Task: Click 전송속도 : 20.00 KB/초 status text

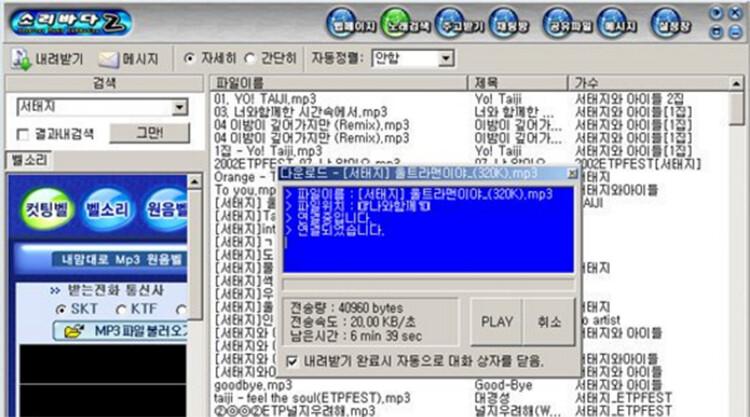Action: pos(353,322)
